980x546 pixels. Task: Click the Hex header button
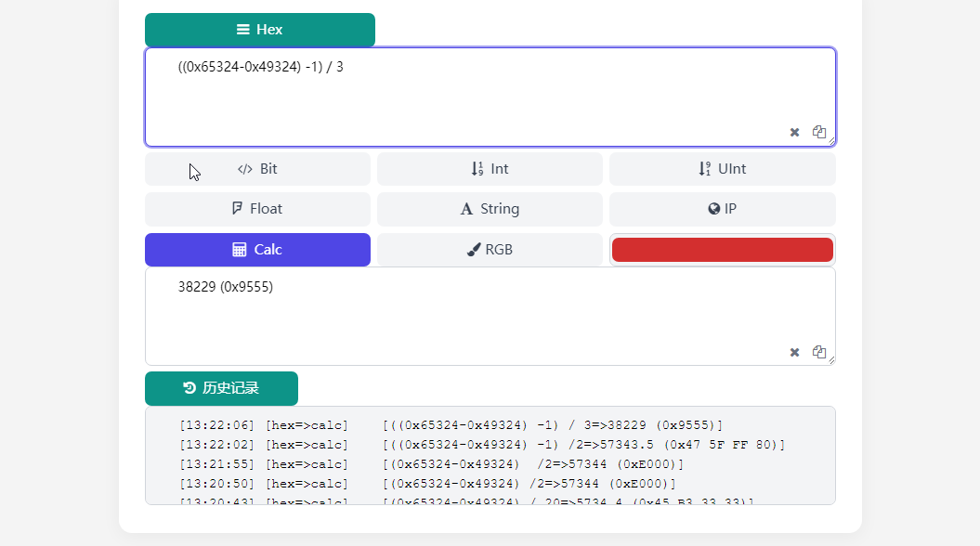click(260, 30)
